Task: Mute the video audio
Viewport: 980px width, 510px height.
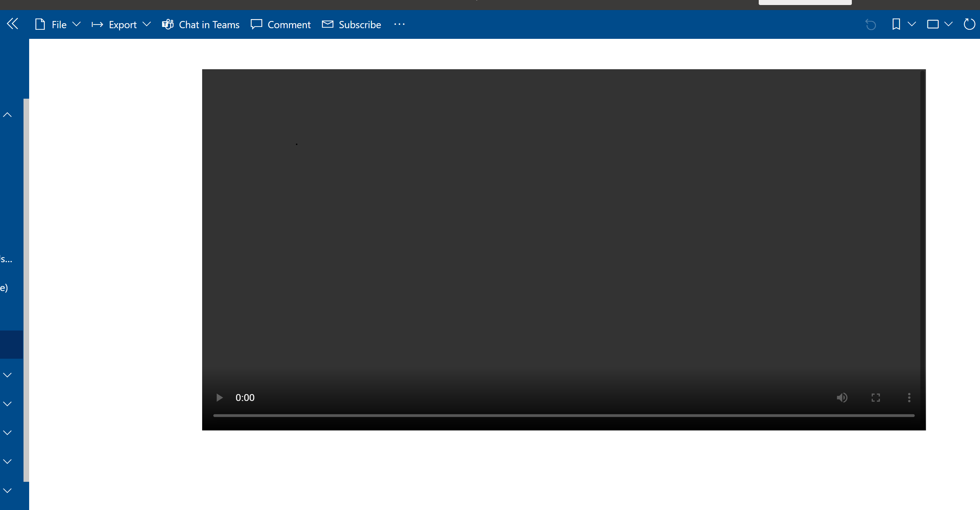Action: 842,398
